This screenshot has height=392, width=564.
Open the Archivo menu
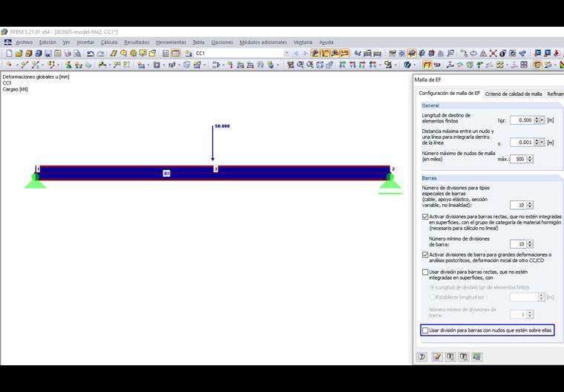click(x=24, y=42)
